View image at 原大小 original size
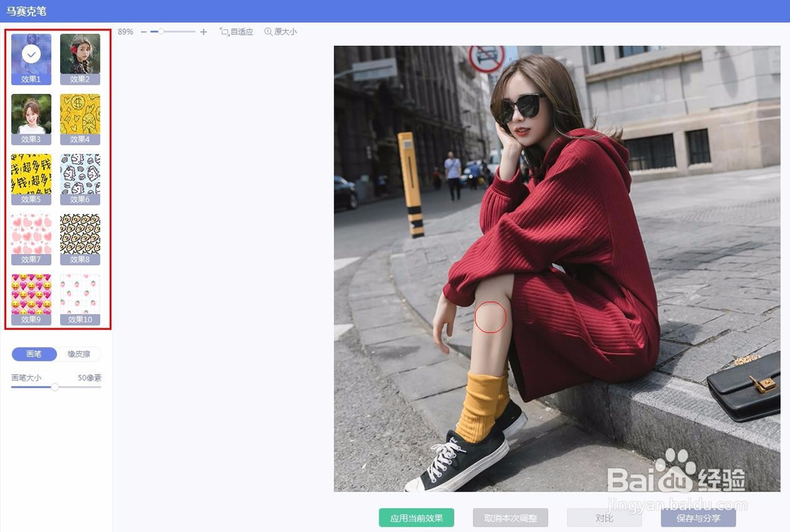 tap(280, 32)
